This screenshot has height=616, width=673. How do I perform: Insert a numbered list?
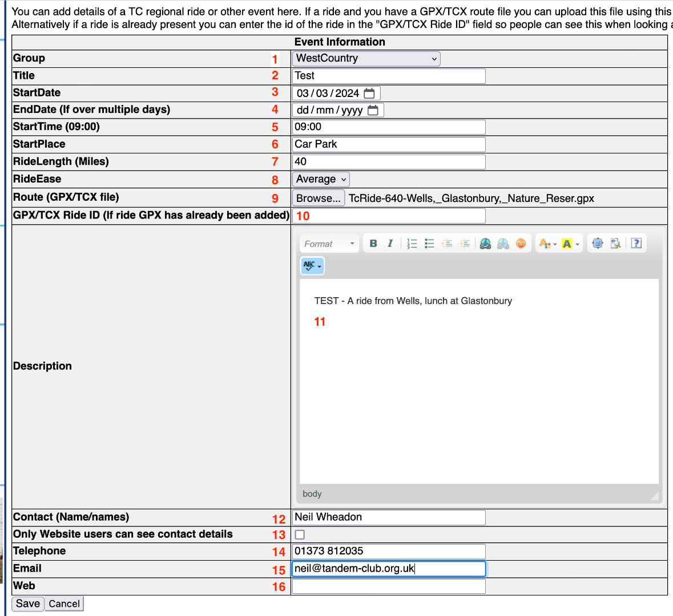[x=412, y=244]
